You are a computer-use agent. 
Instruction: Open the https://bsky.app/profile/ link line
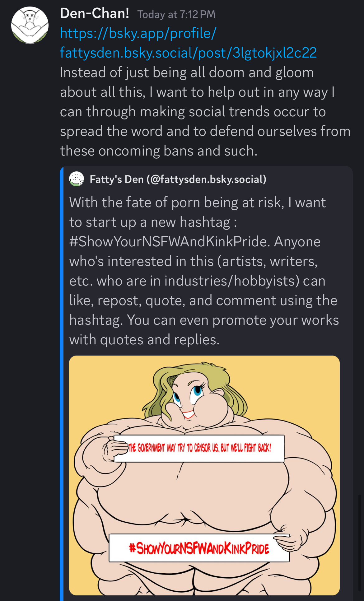coord(138,33)
